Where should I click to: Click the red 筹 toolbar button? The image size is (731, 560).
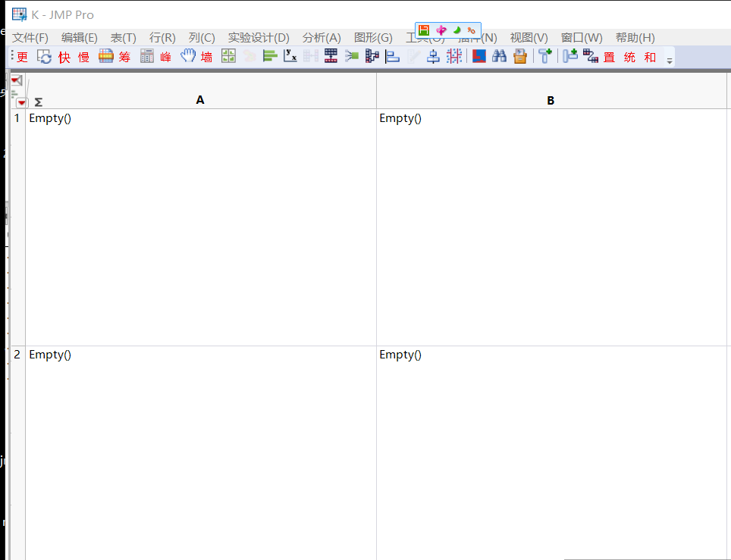tap(124, 57)
